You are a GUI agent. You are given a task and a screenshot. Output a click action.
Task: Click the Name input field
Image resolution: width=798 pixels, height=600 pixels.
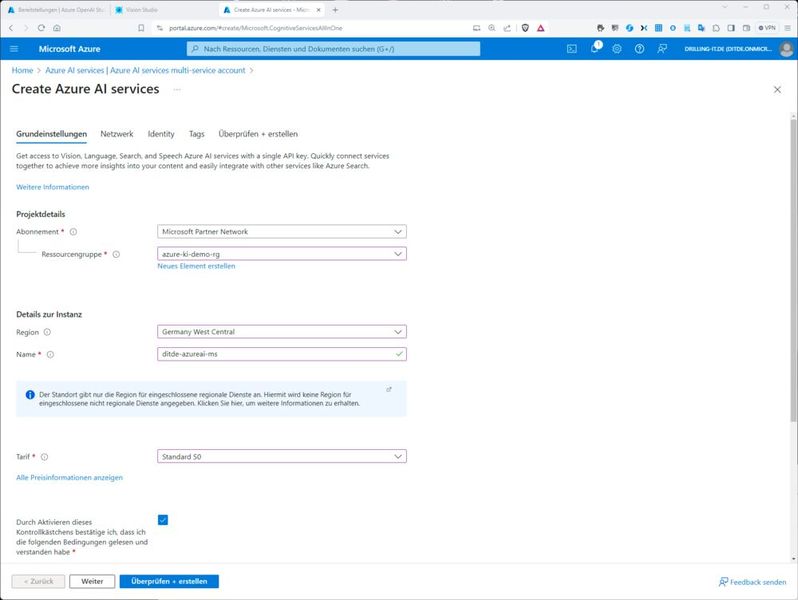point(282,354)
